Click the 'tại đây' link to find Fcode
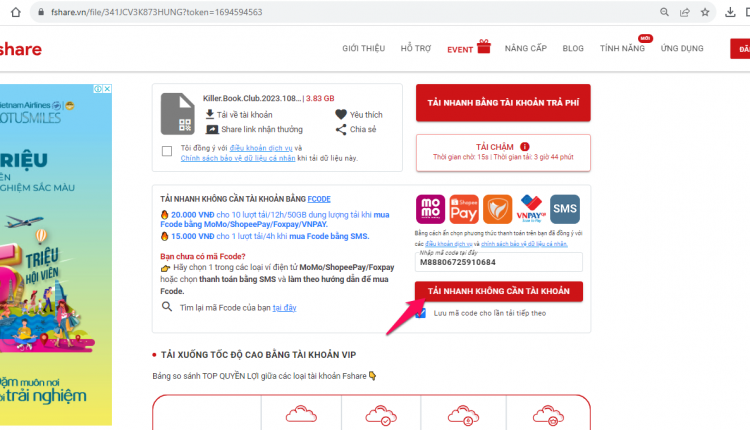Image resolution: width=750 pixels, height=430 pixels. pyautogui.click(x=284, y=308)
